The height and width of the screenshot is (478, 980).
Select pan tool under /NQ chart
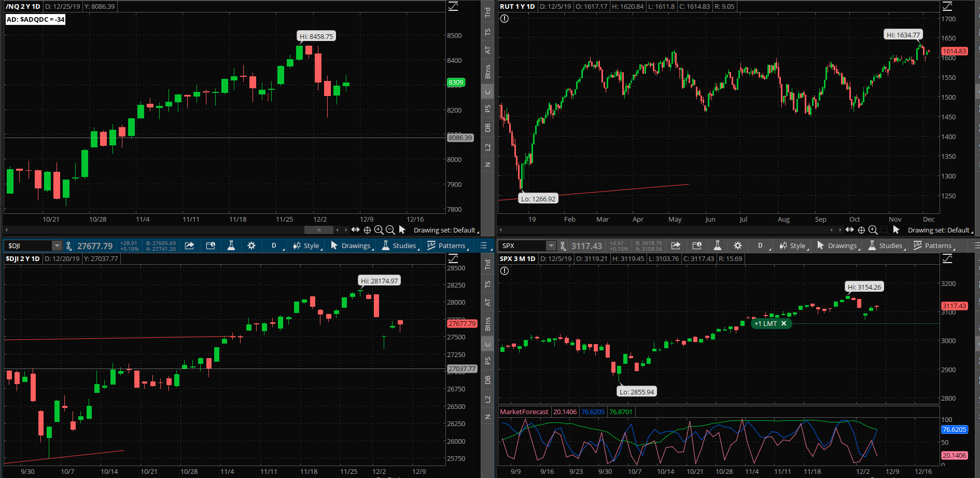coord(355,229)
